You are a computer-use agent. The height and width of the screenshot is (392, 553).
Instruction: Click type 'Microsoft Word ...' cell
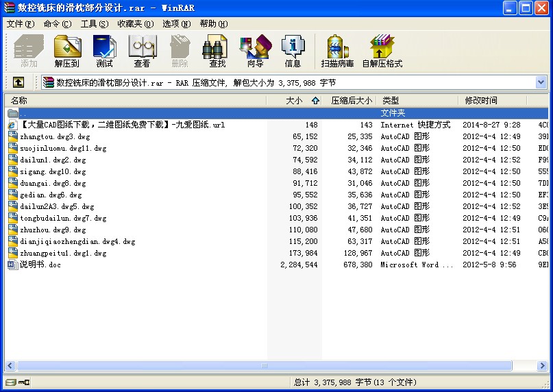(x=417, y=265)
